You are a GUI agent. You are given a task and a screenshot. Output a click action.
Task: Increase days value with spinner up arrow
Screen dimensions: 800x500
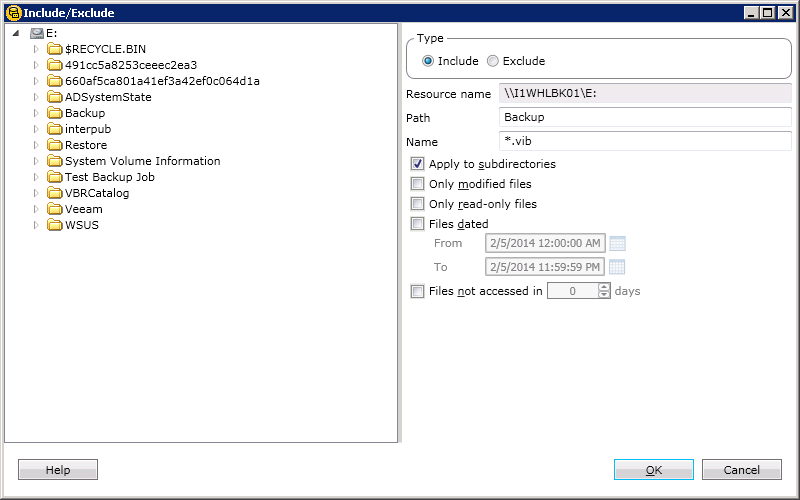click(x=604, y=287)
